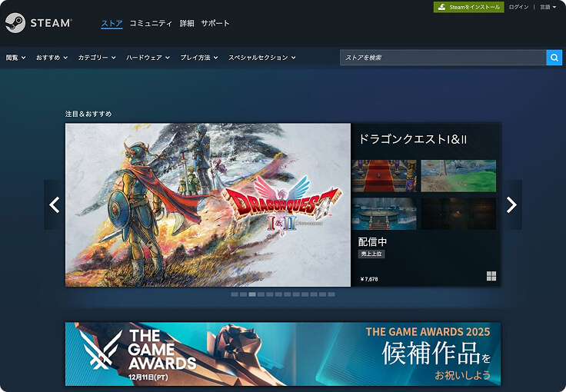
Task: Expand the スペシャルセクション dropdown
Action: pyautogui.click(x=262, y=58)
